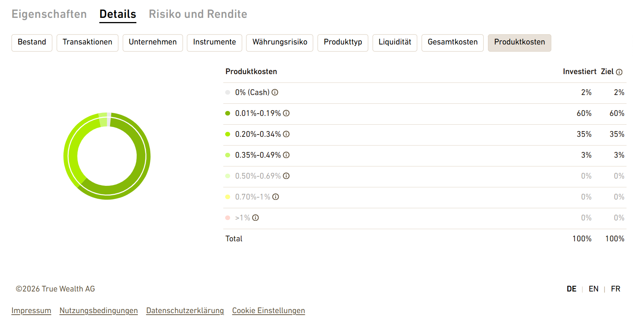Switch to the Eigenschaften tab
Viewport: 644px width, 331px height.
pyautogui.click(x=49, y=14)
